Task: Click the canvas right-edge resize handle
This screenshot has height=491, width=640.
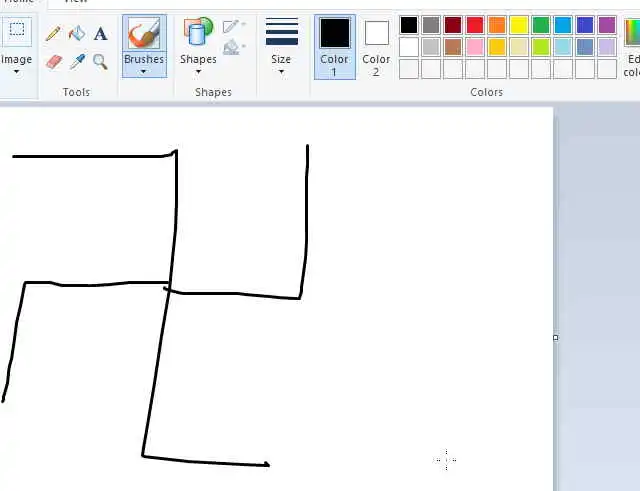Action: 556,338
